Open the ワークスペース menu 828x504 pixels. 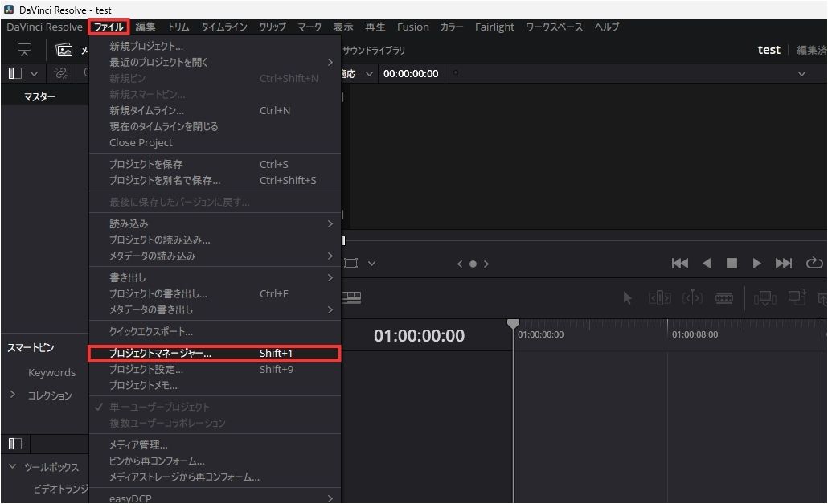(x=554, y=27)
